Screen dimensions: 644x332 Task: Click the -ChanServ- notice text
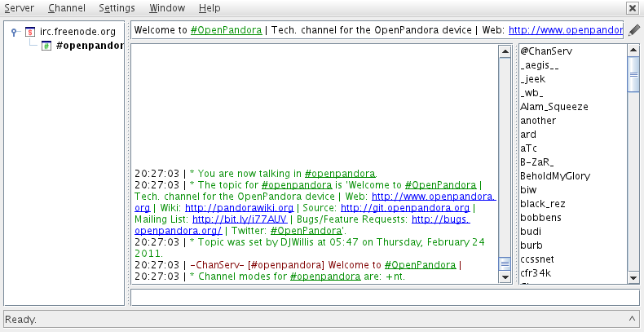pos(298,265)
